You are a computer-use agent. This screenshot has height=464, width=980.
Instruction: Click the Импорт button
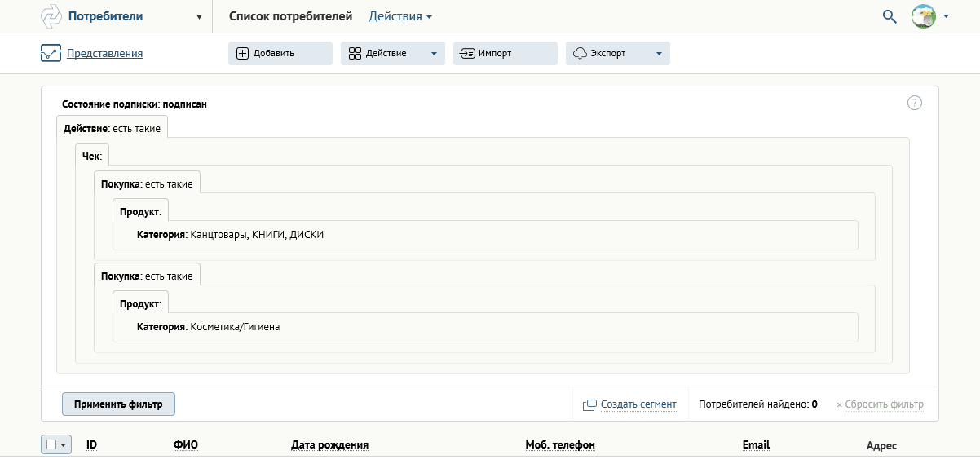(x=505, y=53)
